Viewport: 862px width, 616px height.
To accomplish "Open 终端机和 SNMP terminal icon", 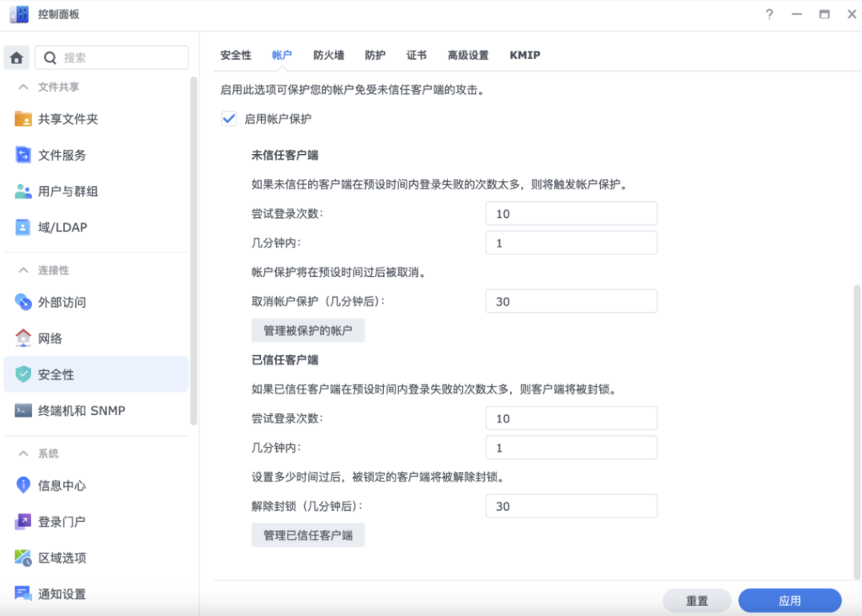I will pos(24,411).
